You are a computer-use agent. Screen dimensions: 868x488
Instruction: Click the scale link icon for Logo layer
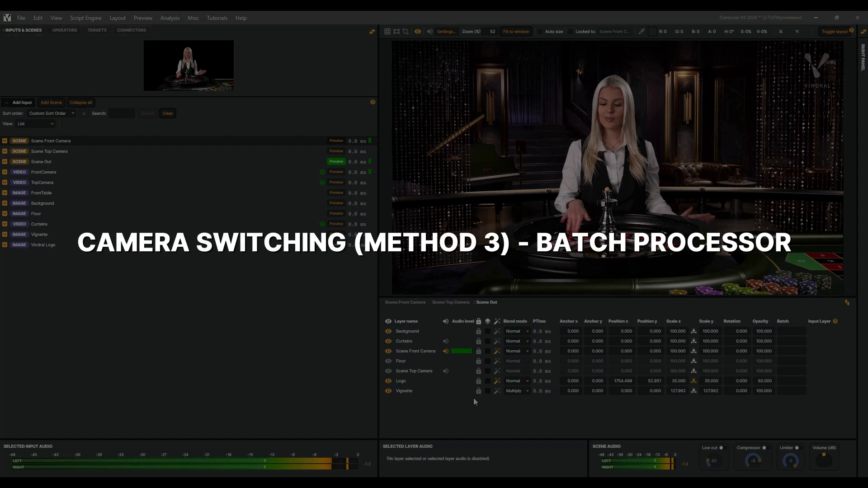tap(693, 381)
